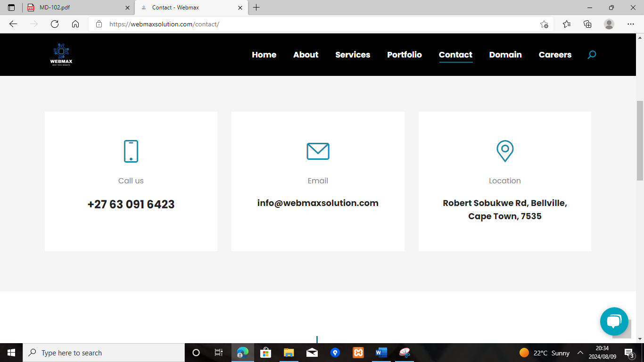
Task: Open Microsoft Word from taskbar
Action: point(381,353)
